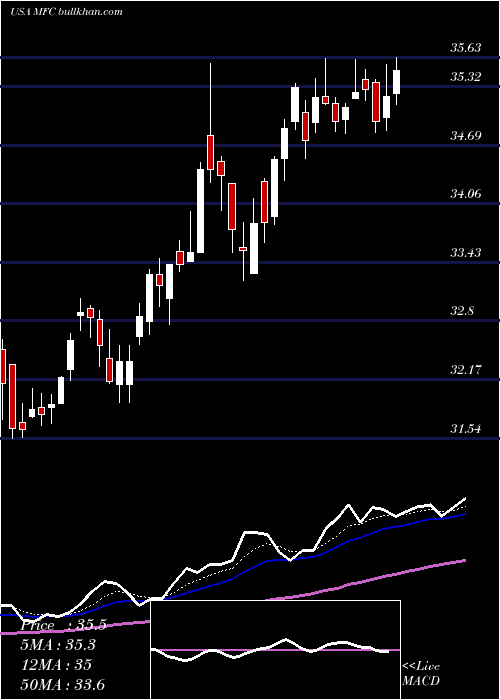Click the 33.43 price axis label
Screen dimensions: 500x700
466,253
